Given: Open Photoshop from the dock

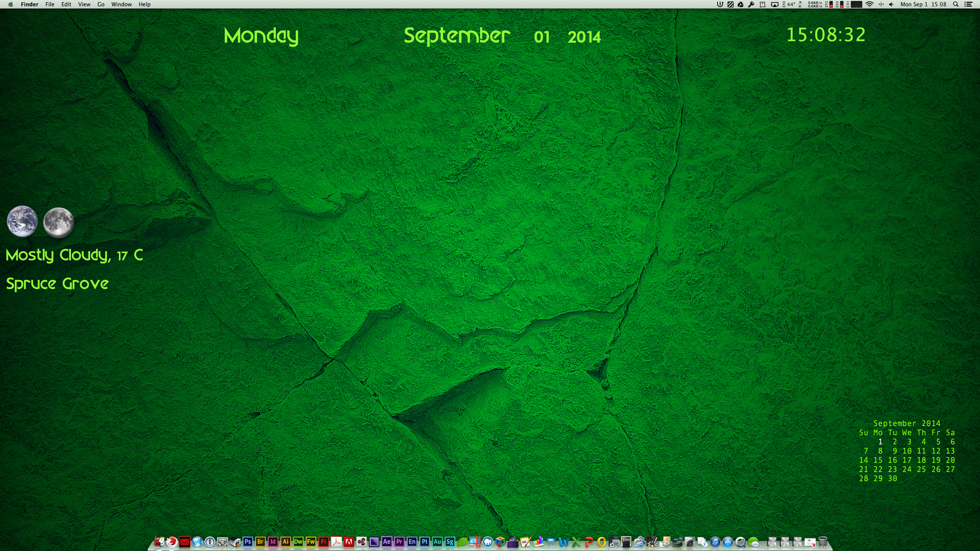Looking at the screenshot, I should point(247,542).
